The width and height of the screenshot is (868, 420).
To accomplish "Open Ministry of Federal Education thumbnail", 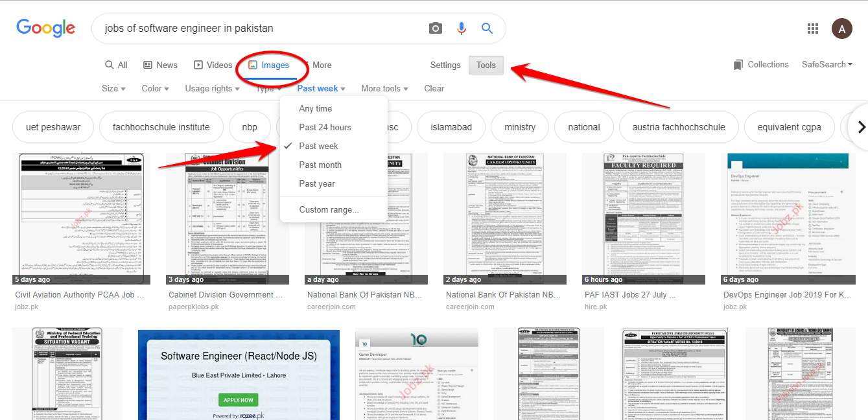I will coord(67,374).
